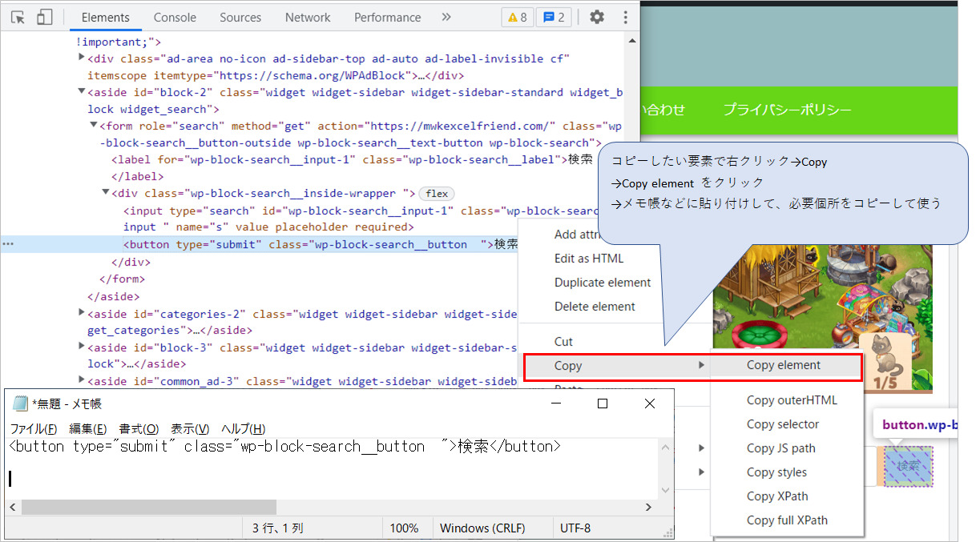Open Notepad's 書式(O) menu

139,428
